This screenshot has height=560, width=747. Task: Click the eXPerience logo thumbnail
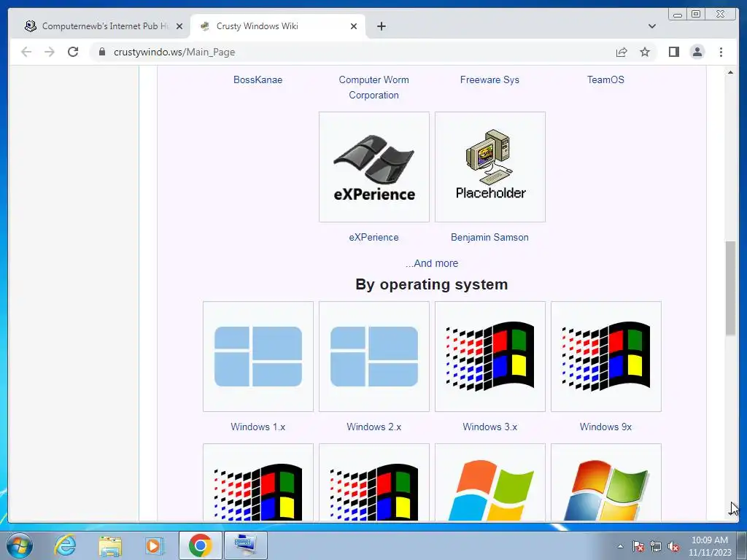click(374, 167)
